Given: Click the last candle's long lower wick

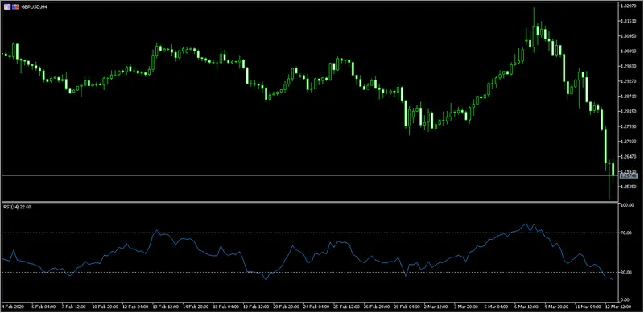Looking at the screenshot, I should coord(609,190).
